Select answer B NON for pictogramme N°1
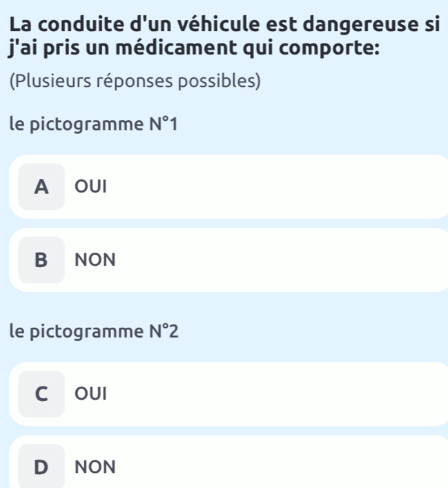Viewport: 448px width, 488px height. point(228,260)
